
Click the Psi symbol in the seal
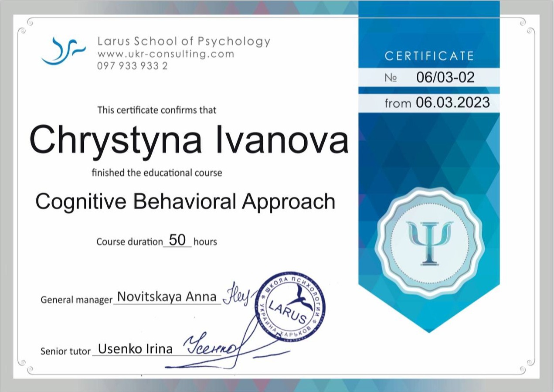point(429,243)
